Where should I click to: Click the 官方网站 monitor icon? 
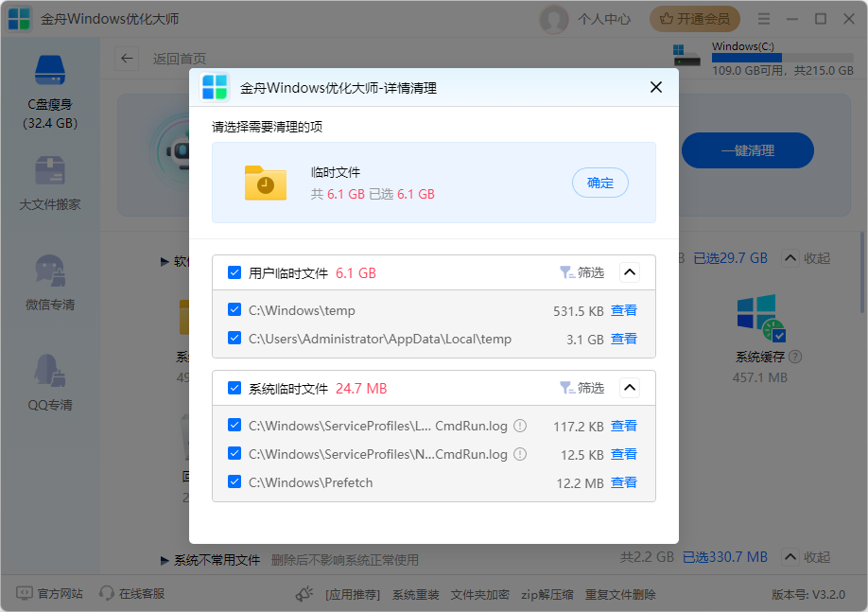pos(25,594)
